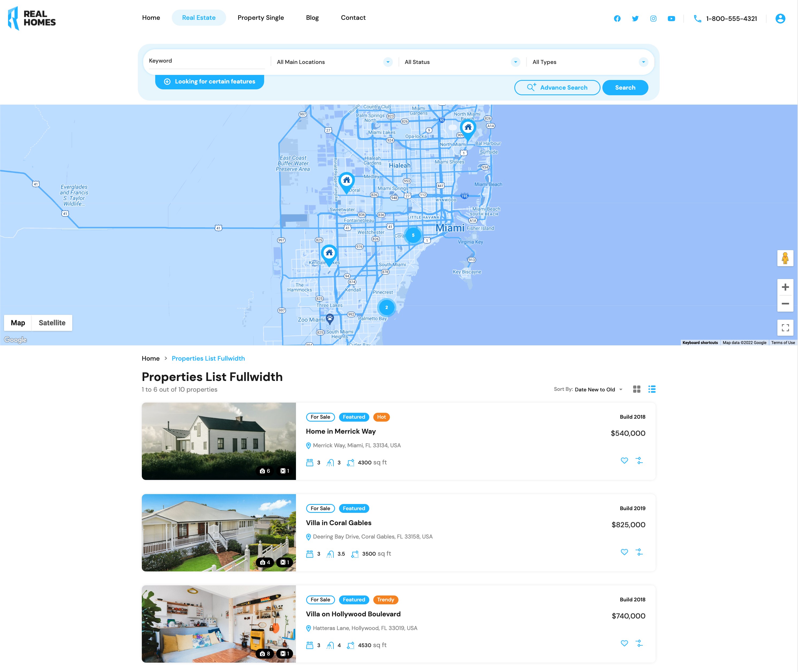
Task: Toggle fullscreen map view
Action: coord(785,328)
